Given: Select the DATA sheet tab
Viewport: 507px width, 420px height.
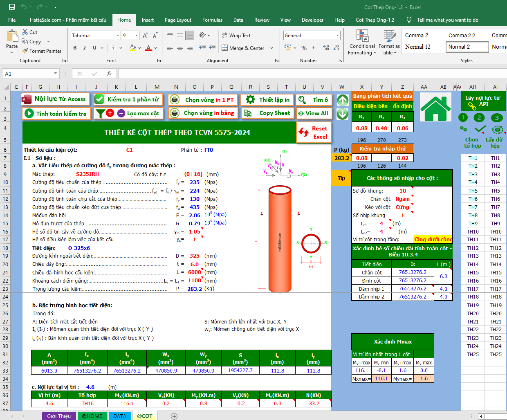Looking at the screenshot, I should click(119, 416).
